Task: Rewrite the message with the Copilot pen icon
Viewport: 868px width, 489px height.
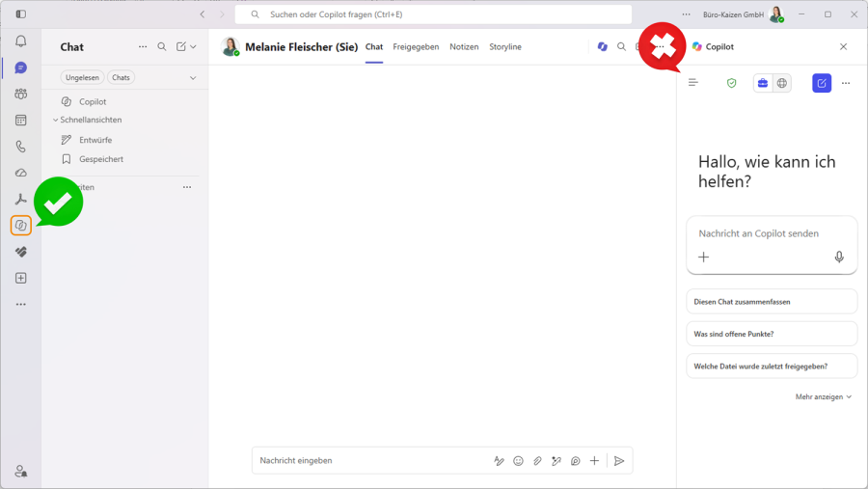Action: [x=556, y=461]
